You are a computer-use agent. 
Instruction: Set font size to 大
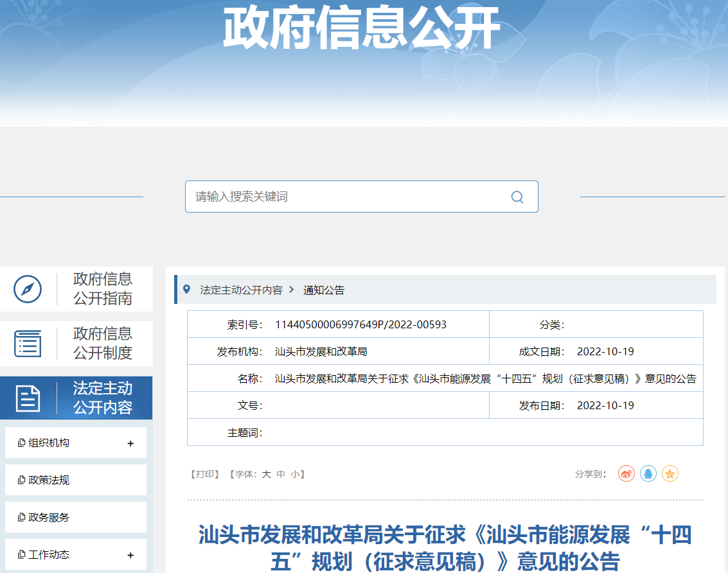(266, 475)
